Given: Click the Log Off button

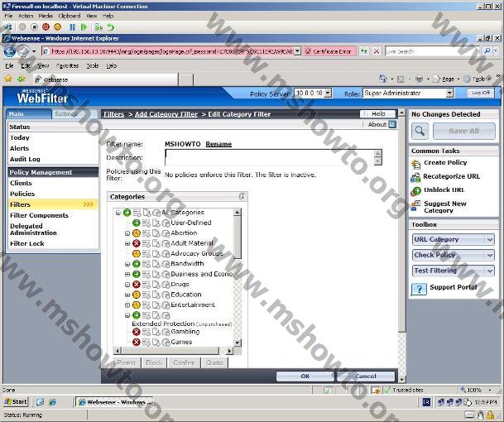Looking at the screenshot, I should [x=481, y=93].
